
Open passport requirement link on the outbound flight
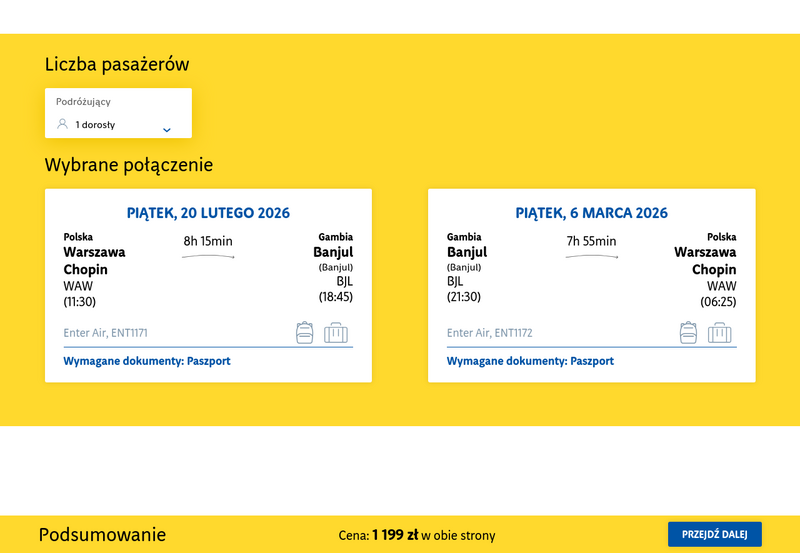tap(147, 361)
